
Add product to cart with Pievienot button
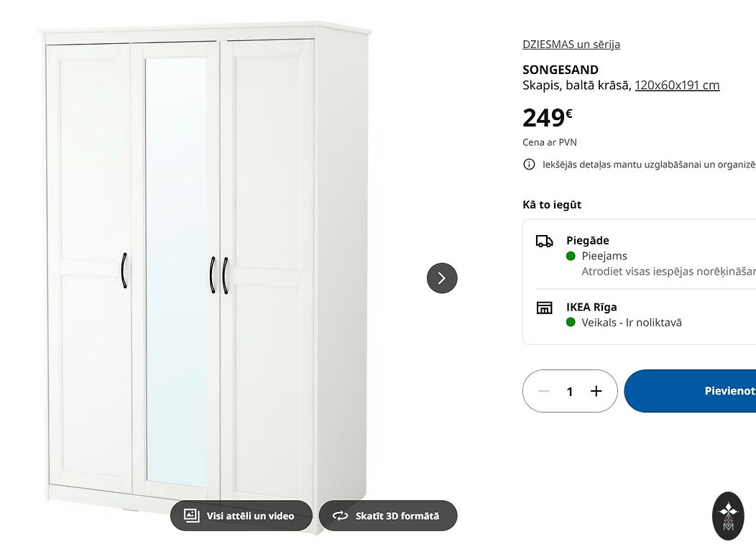tap(690, 391)
